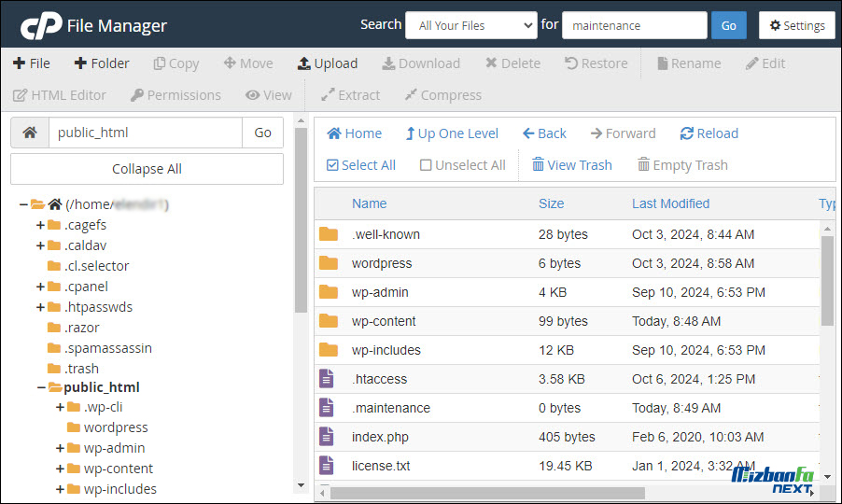This screenshot has width=842, height=504.
Task: Go to Home in file pane
Action: pos(355,133)
